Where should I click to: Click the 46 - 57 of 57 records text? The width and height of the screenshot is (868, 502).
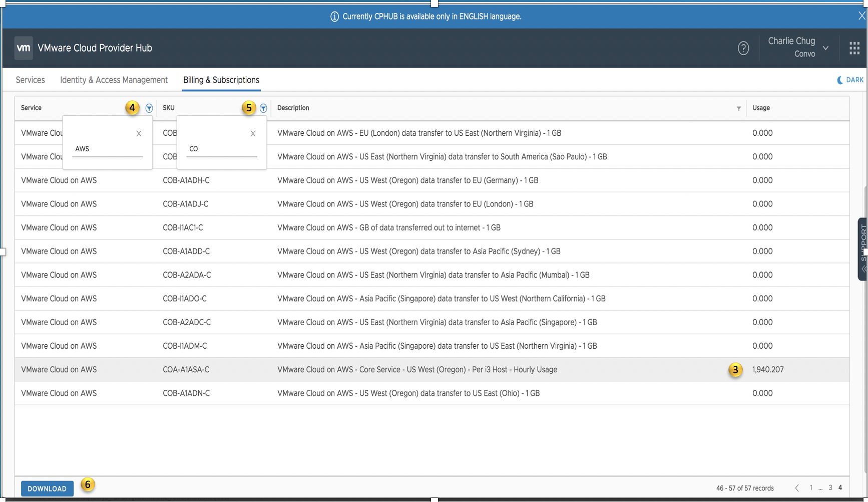click(x=745, y=488)
